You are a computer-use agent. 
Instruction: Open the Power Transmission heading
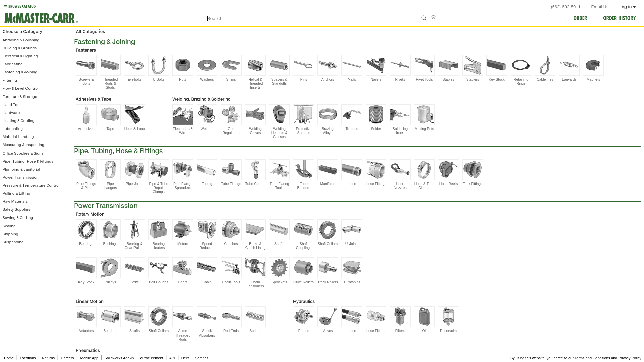tap(106, 206)
